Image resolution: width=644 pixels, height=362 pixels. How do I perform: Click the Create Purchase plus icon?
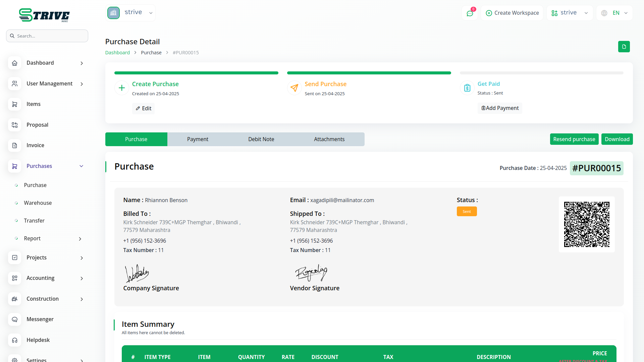pos(122,88)
